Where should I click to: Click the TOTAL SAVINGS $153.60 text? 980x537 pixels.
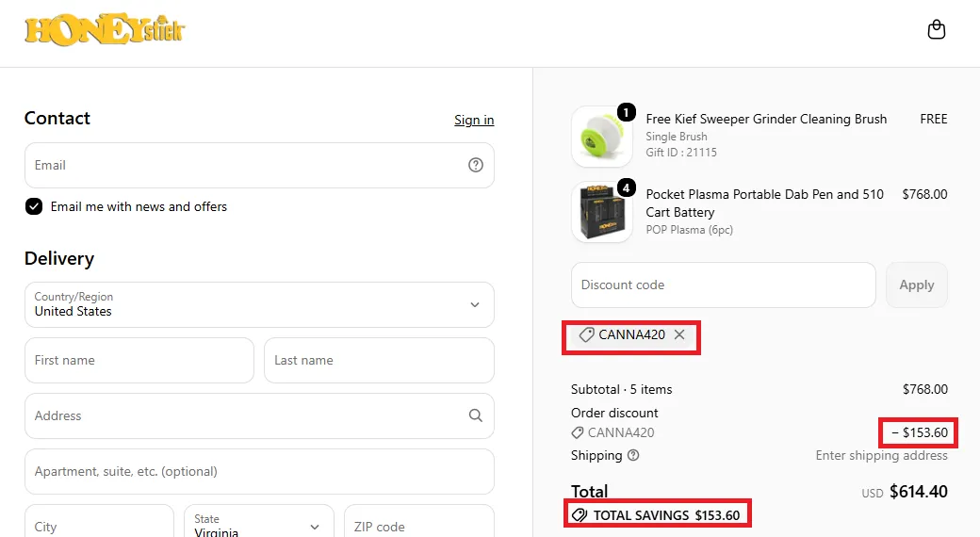coord(666,515)
